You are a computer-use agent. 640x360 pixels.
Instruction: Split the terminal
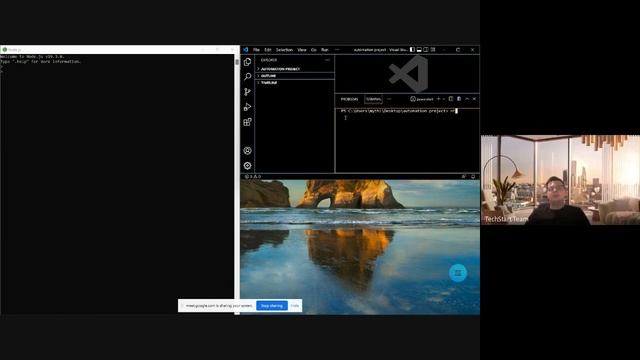tap(451, 99)
